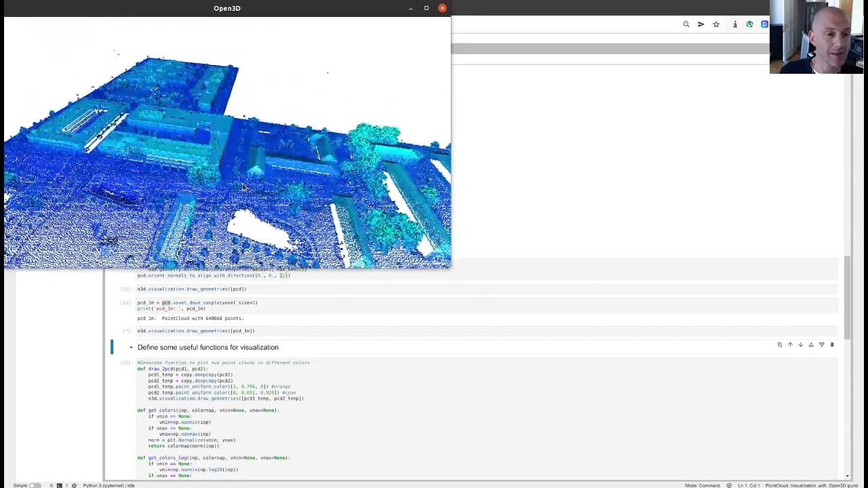
Task: Click the 'Ln 1, Col 1' status entry
Action: click(749, 485)
